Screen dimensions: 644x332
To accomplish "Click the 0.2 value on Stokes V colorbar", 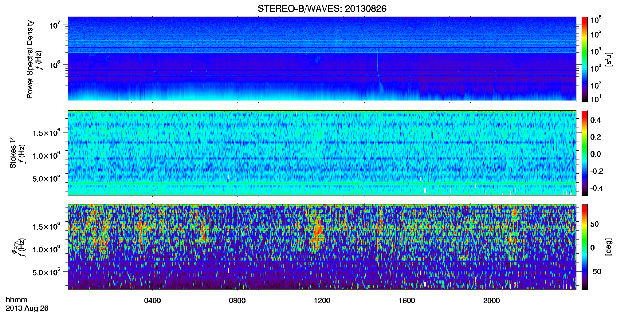I will click(595, 137).
